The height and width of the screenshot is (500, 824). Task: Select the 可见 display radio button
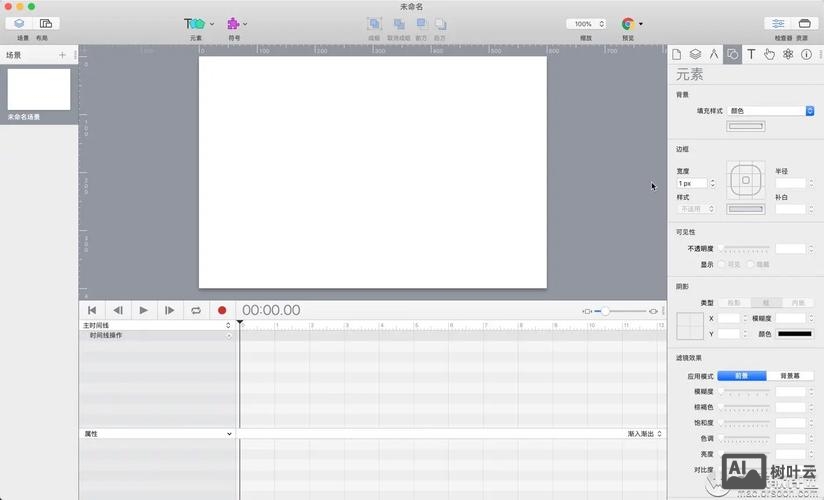coord(722,265)
